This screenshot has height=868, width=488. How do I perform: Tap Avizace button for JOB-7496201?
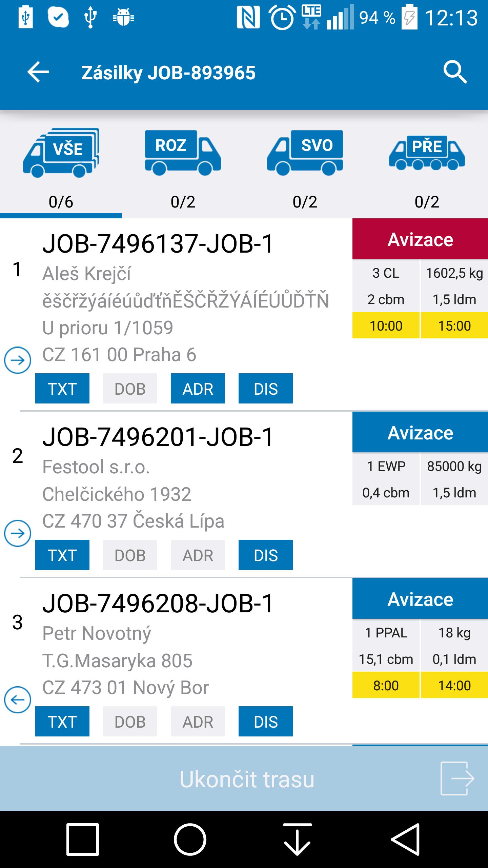point(420,432)
